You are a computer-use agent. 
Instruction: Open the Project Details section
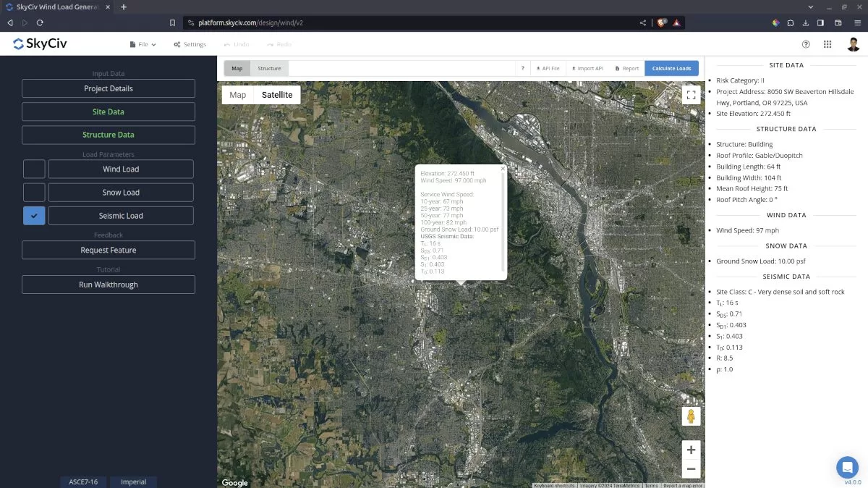109,88
